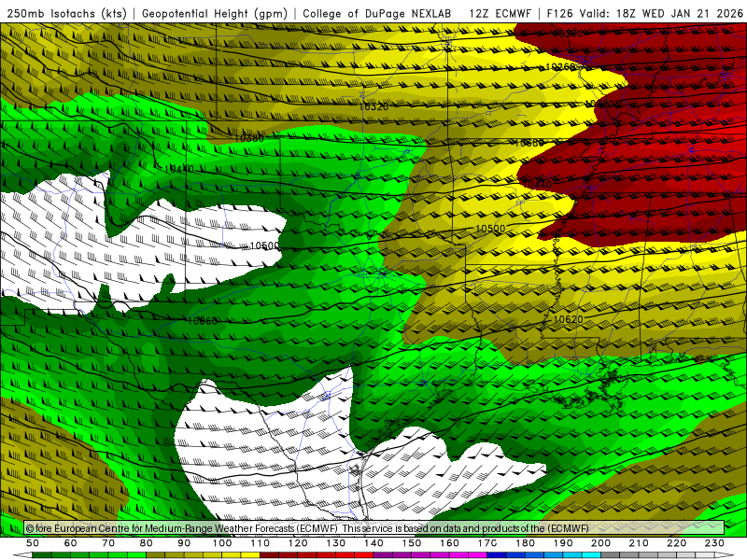Viewport: 747px width, 560px height.
Task: Click 'College of DuPage NEXLAB' in header
Action: click(377, 13)
